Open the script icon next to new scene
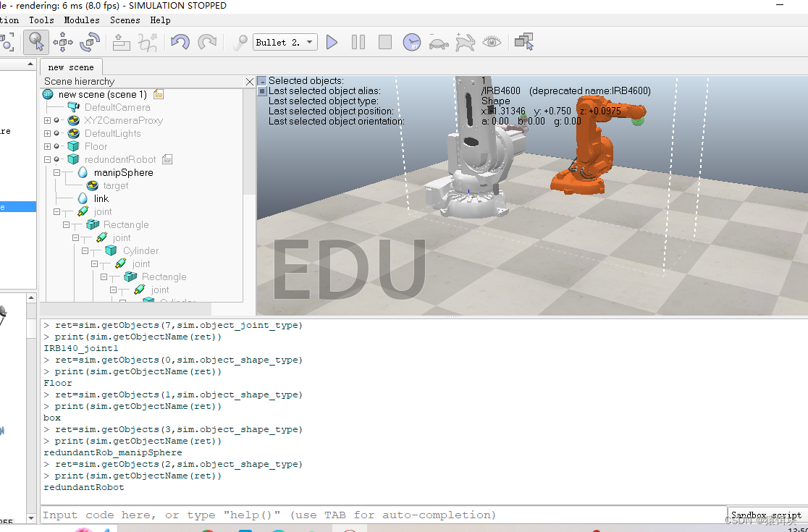 159,94
